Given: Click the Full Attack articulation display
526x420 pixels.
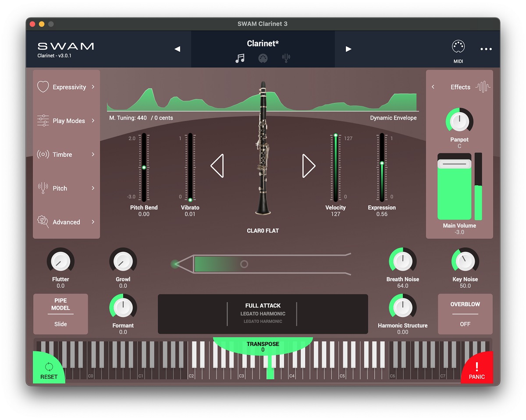Looking at the screenshot, I should [x=263, y=314].
